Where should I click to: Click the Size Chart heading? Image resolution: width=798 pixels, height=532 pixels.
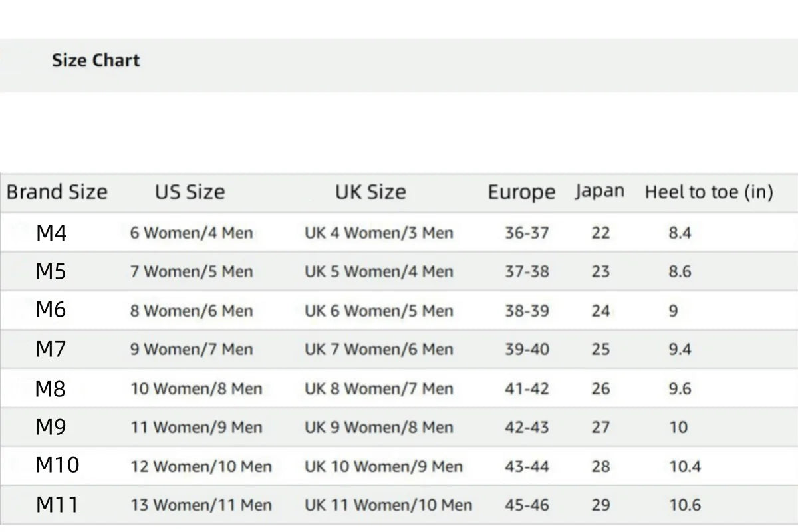coord(96,60)
